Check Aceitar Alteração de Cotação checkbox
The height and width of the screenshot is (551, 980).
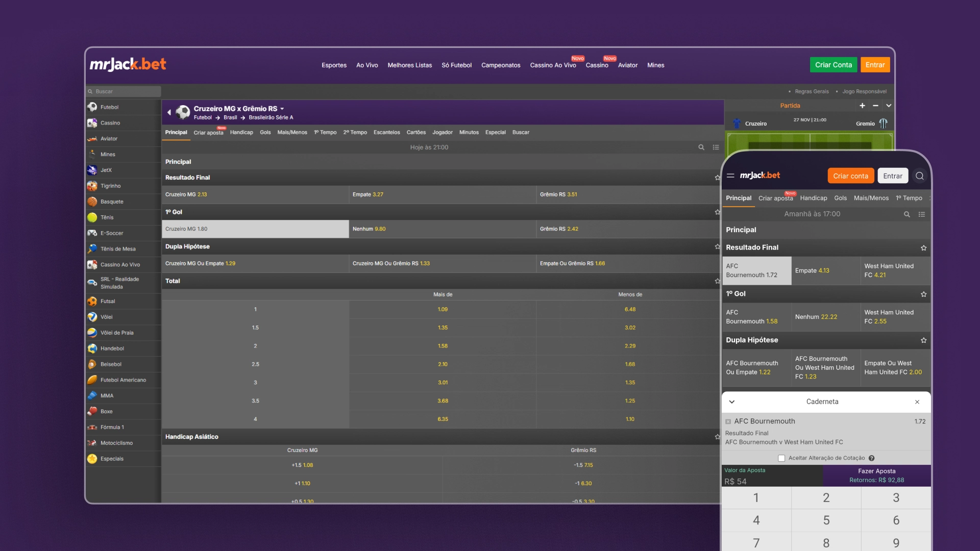(781, 458)
